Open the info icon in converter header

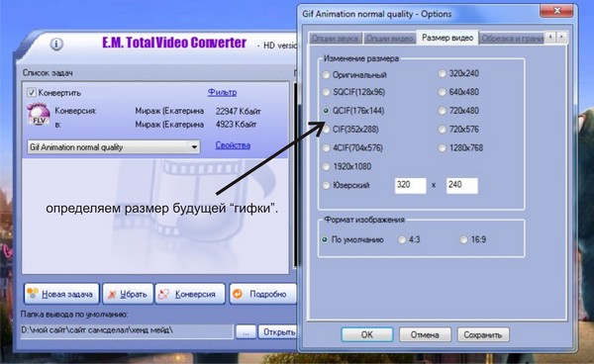[x=56, y=45]
